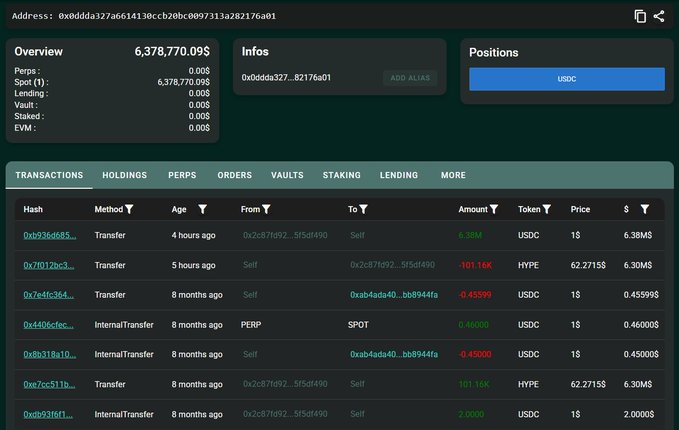Open the Age column filter

(202, 209)
